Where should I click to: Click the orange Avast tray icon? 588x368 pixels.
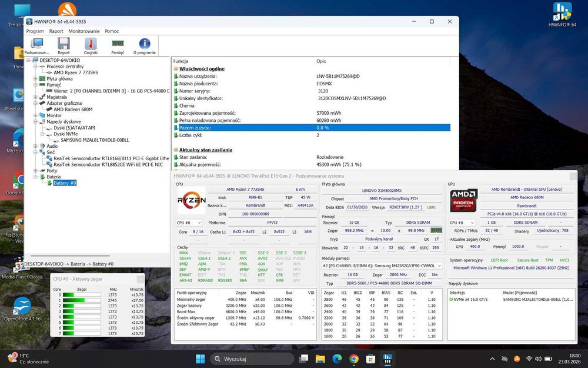517,359
